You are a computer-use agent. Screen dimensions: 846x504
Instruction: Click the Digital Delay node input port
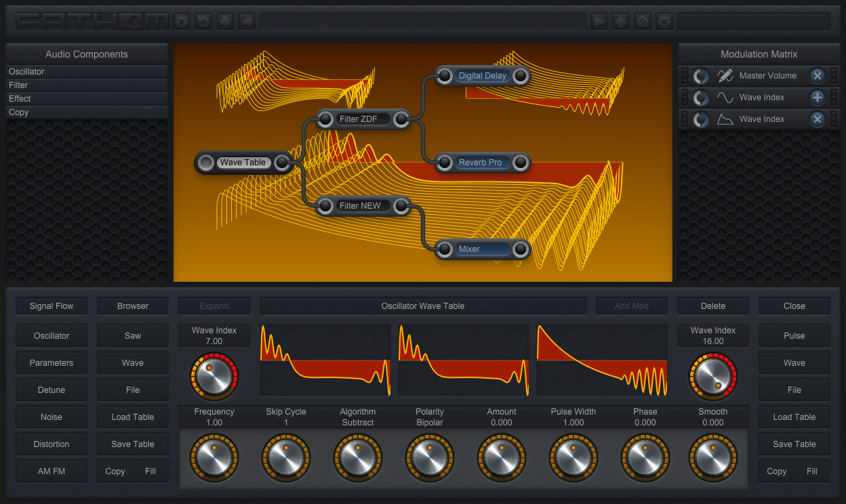[x=445, y=76]
